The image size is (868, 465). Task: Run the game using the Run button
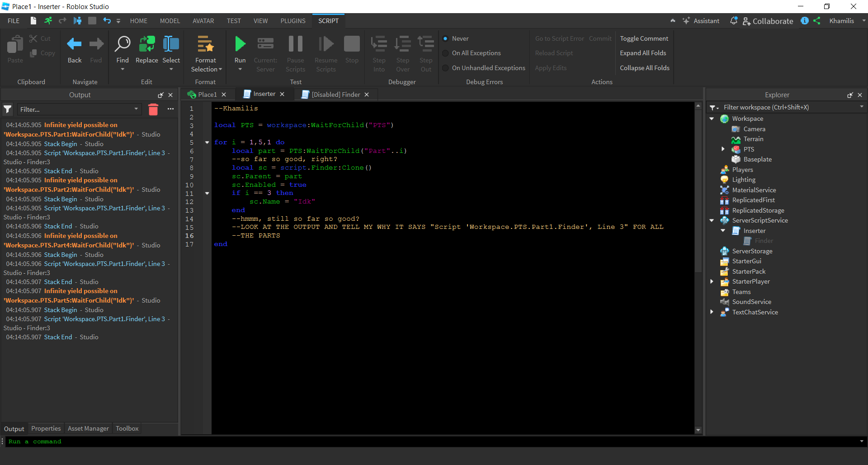tap(240, 50)
